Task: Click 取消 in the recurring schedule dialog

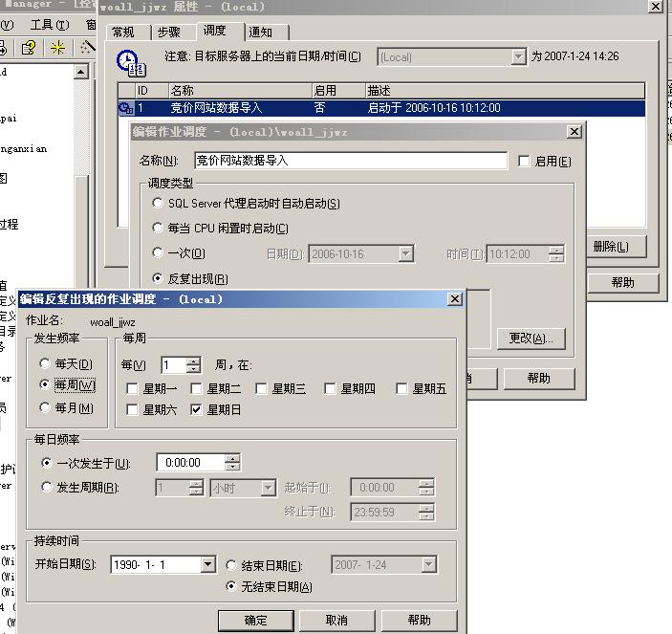Action: click(x=336, y=621)
